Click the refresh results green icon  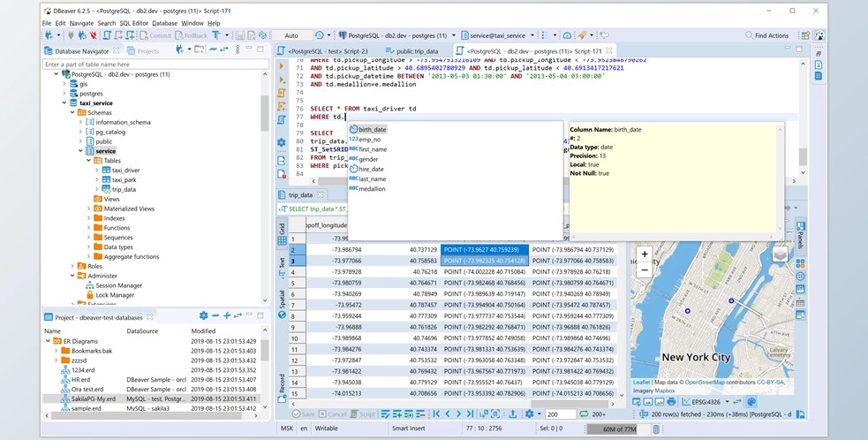point(584,414)
